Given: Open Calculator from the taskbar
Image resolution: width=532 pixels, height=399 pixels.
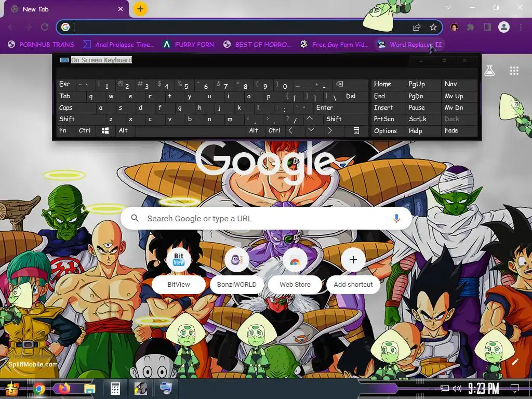Looking at the screenshot, I should [x=115, y=389].
